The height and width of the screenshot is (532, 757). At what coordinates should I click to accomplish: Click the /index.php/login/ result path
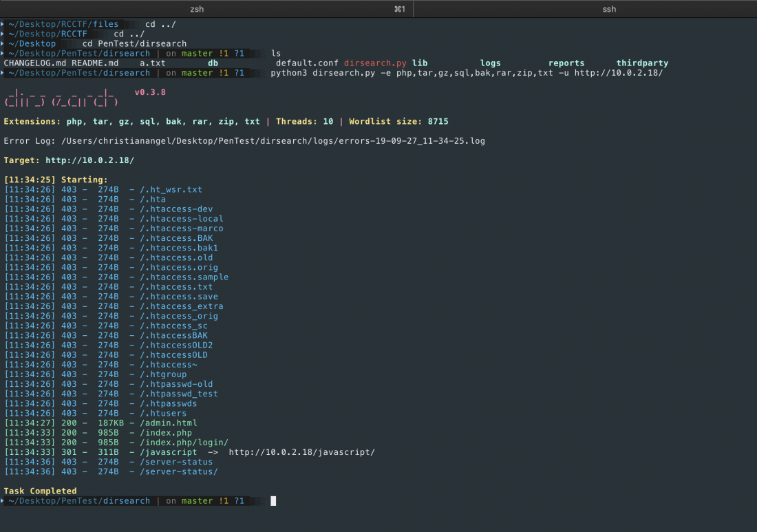click(184, 443)
